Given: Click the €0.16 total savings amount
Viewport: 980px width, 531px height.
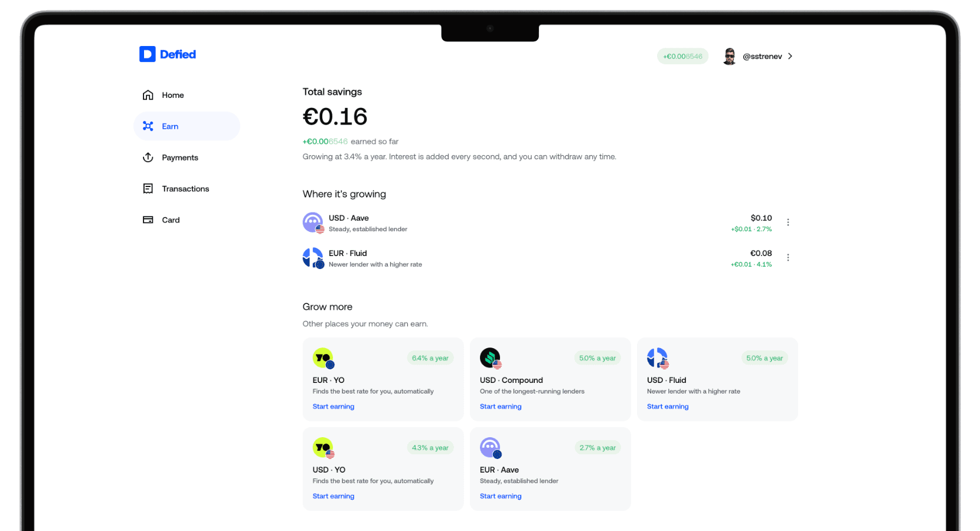Looking at the screenshot, I should [335, 117].
